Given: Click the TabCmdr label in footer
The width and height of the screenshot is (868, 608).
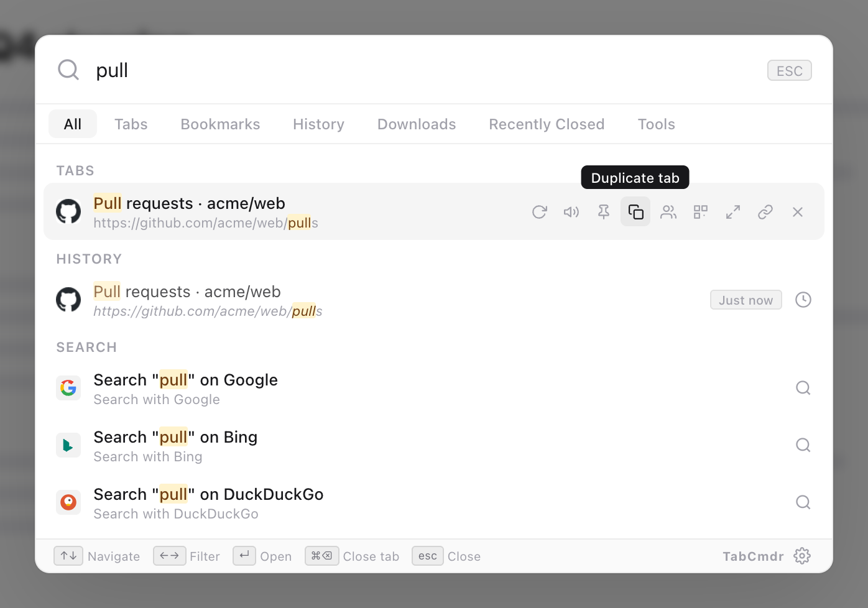Looking at the screenshot, I should (753, 556).
